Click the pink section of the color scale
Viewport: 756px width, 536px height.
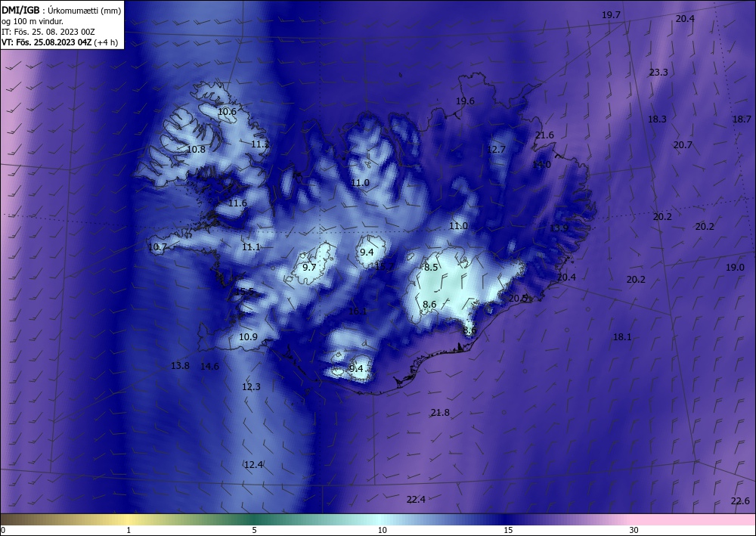pos(694,519)
